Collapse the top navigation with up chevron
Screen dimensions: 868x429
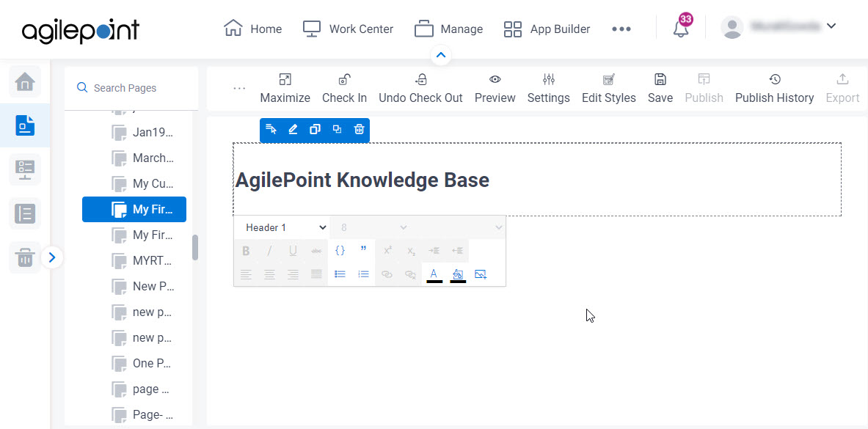(x=441, y=55)
